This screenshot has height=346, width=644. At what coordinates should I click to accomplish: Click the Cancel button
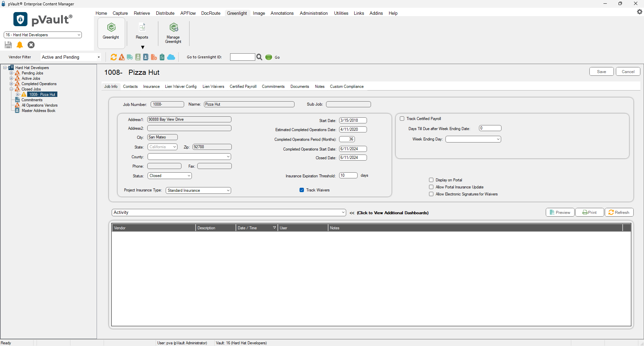[x=628, y=72]
